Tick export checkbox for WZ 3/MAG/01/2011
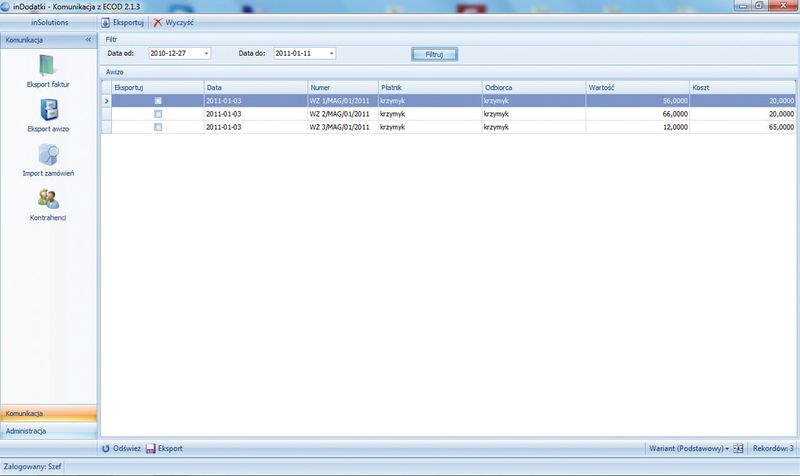This screenshot has width=800, height=476. [x=158, y=127]
